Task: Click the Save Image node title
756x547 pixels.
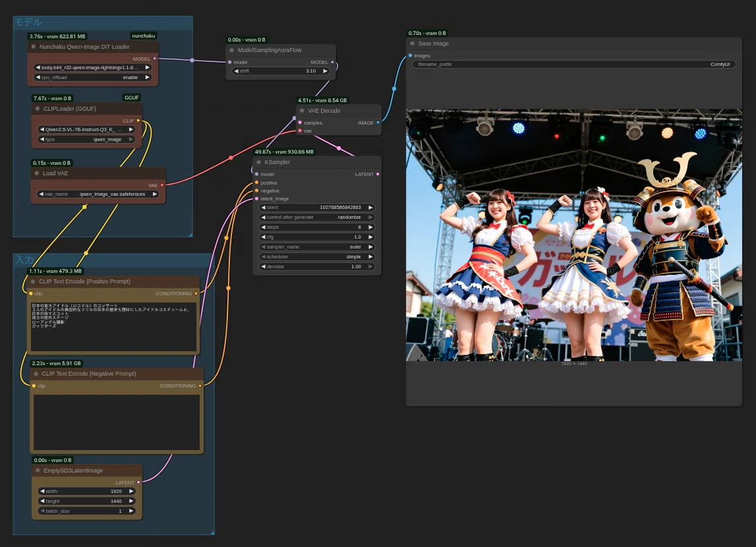Action: point(434,43)
